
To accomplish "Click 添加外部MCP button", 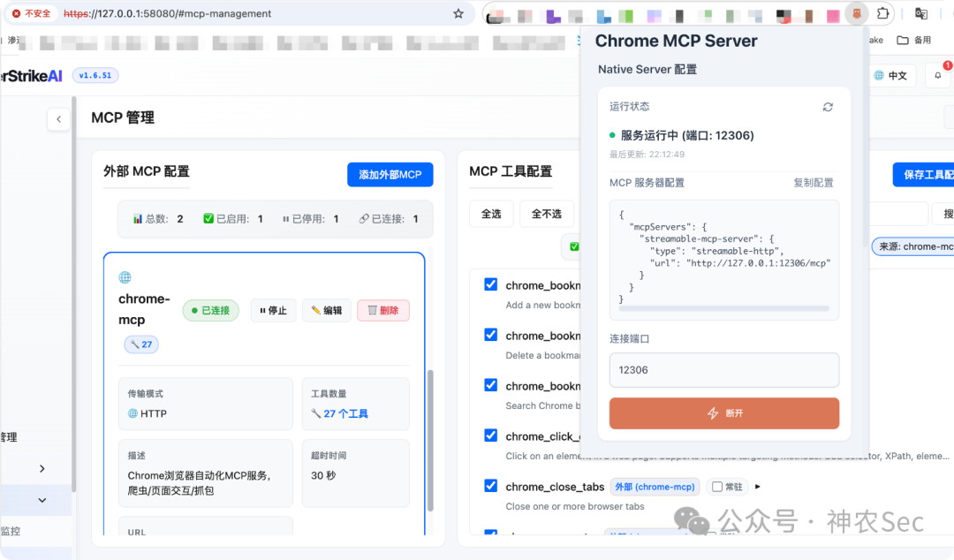I will [390, 175].
